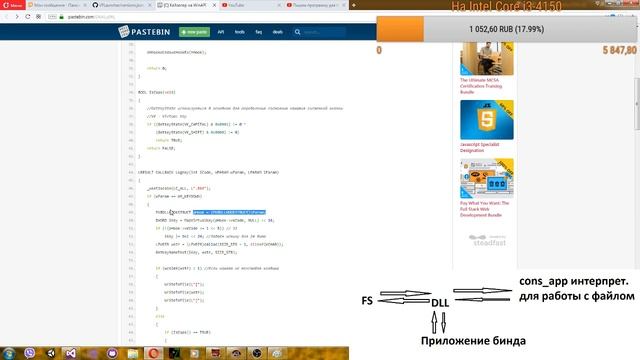Viewport: 640px width, 360px height.
Task: Close the active Pastebin keylogger tab
Action: tap(214, 5)
